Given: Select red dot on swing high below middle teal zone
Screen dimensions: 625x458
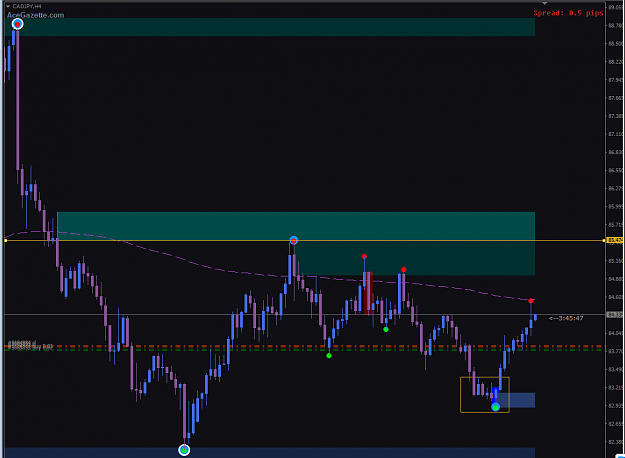Looking at the screenshot, I should point(404,270).
